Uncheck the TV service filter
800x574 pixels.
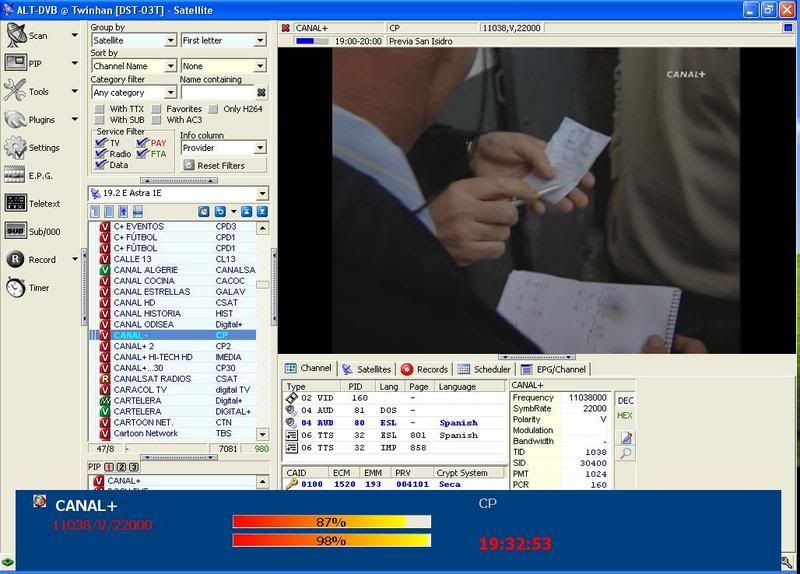pos(101,142)
